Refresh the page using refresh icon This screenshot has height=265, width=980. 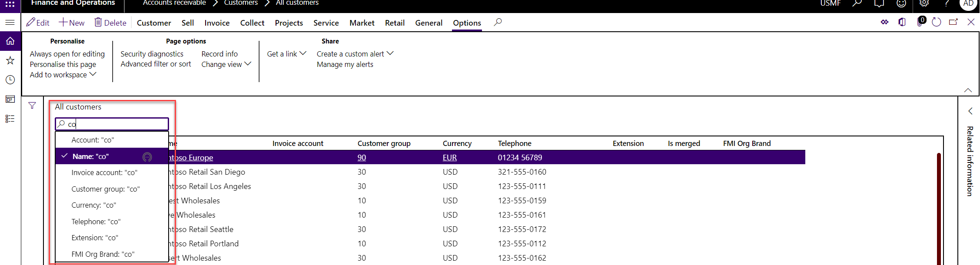(937, 22)
